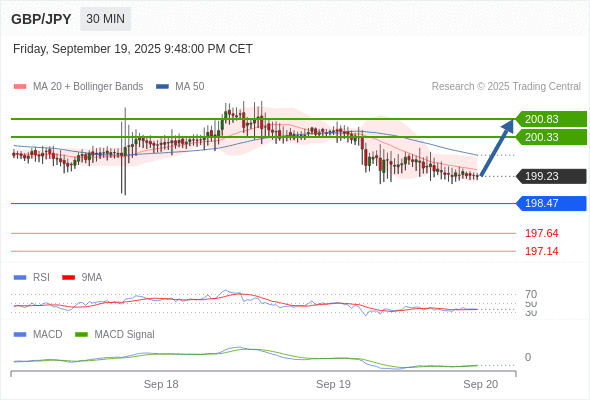Select the GBP/JPY pair title

(41, 19)
